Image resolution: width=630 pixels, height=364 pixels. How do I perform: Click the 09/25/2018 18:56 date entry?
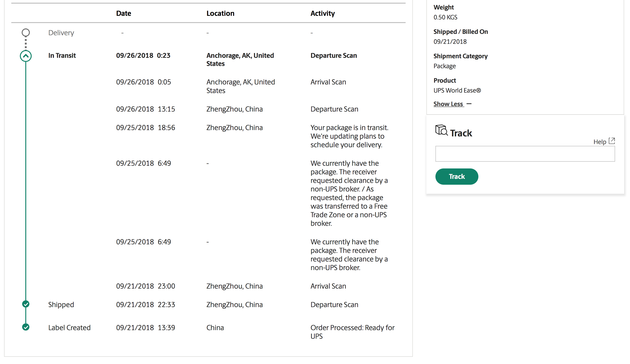146,127
